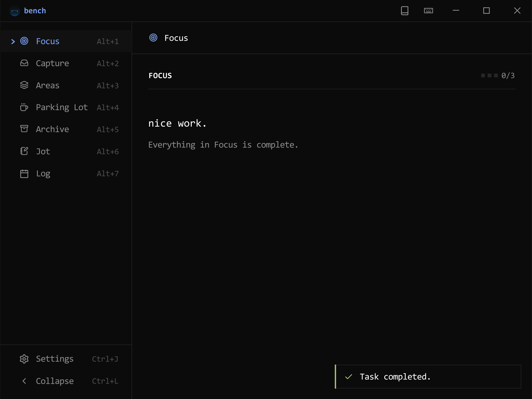The width and height of the screenshot is (532, 399).
Task: Click 'Everything in Focus is complete.' text
Action: pos(223,145)
